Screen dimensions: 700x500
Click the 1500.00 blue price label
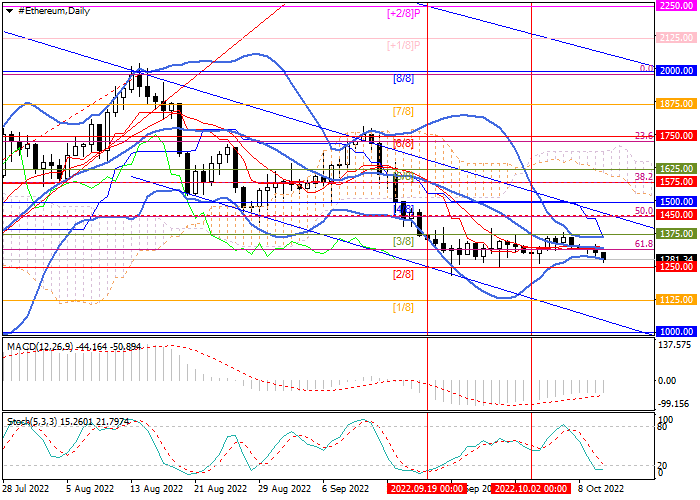point(676,201)
